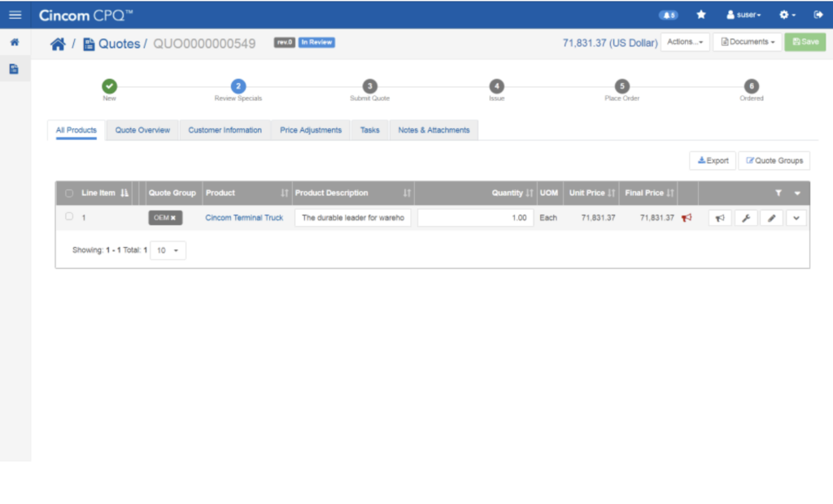Click the quote total 71,831.37 (US Dollar)

coord(610,43)
